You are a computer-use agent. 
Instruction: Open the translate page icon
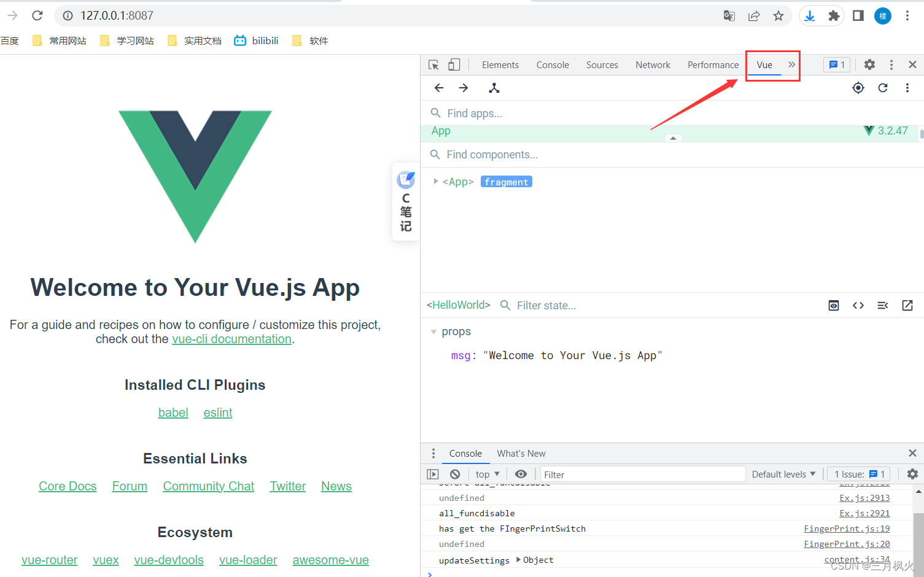click(x=729, y=16)
